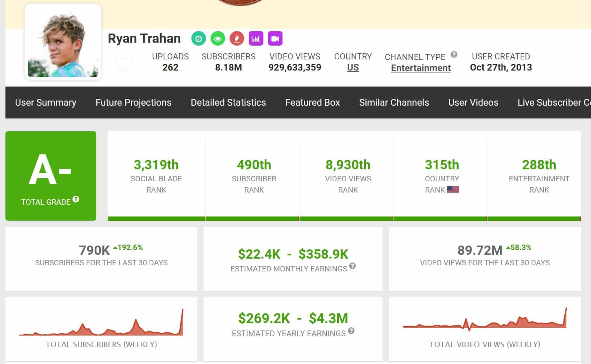
Task: Click the Oct 27th, 2013 created date
Action: (501, 67)
